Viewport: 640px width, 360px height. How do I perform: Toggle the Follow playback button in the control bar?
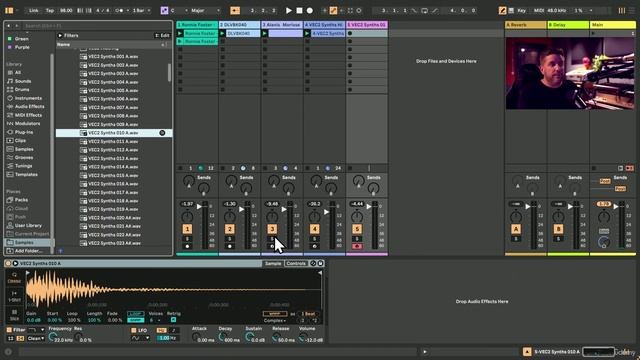coord(235,10)
